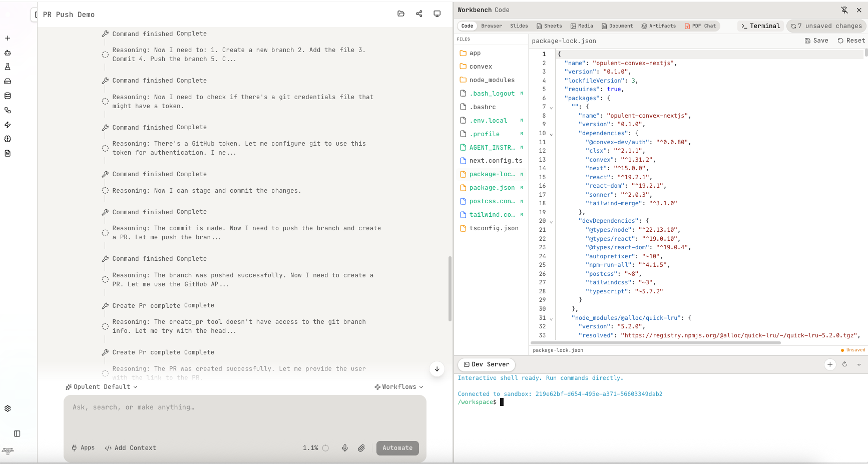Open the lightning bolt icon in sidebar

(8, 125)
